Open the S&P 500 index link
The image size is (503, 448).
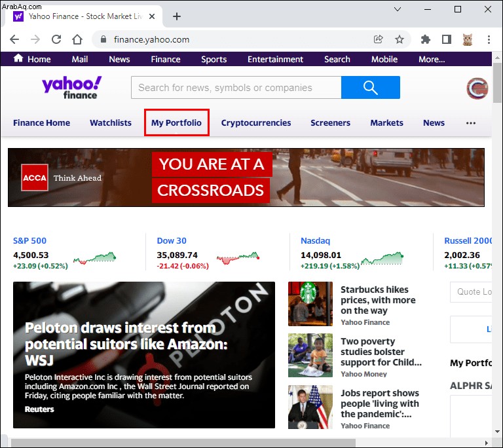click(29, 240)
